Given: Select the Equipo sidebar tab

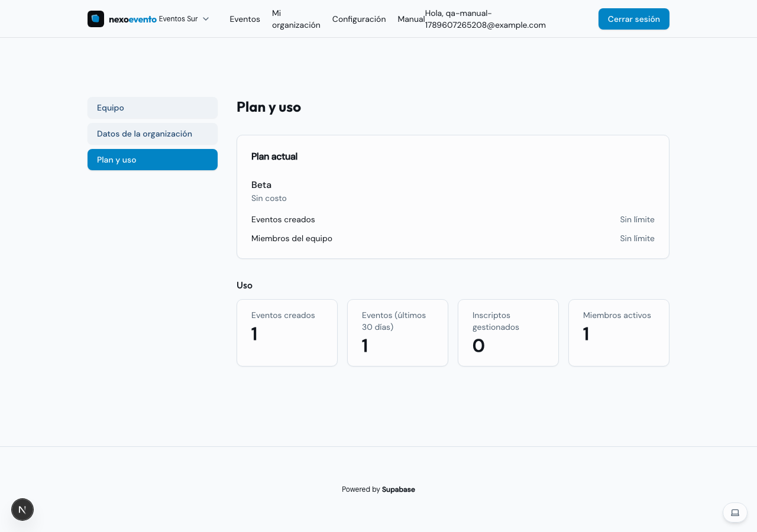Looking at the screenshot, I should (153, 108).
